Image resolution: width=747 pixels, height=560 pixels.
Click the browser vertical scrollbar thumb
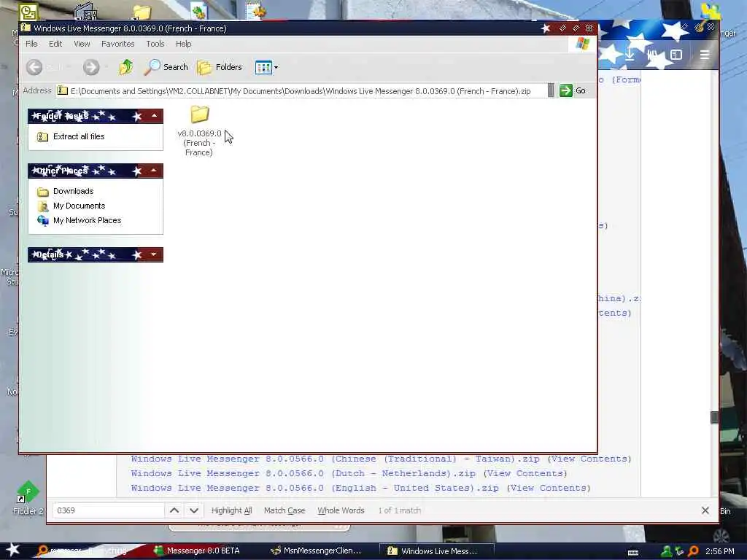pyautogui.click(x=714, y=418)
